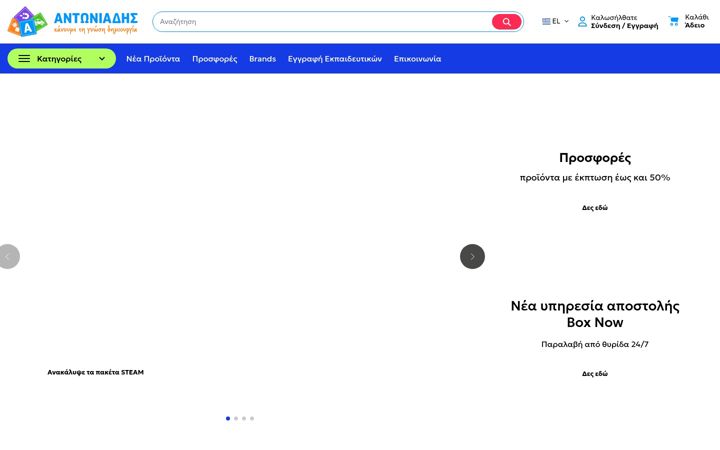
Task: Advance slider with next arrow
Action: 472,256
